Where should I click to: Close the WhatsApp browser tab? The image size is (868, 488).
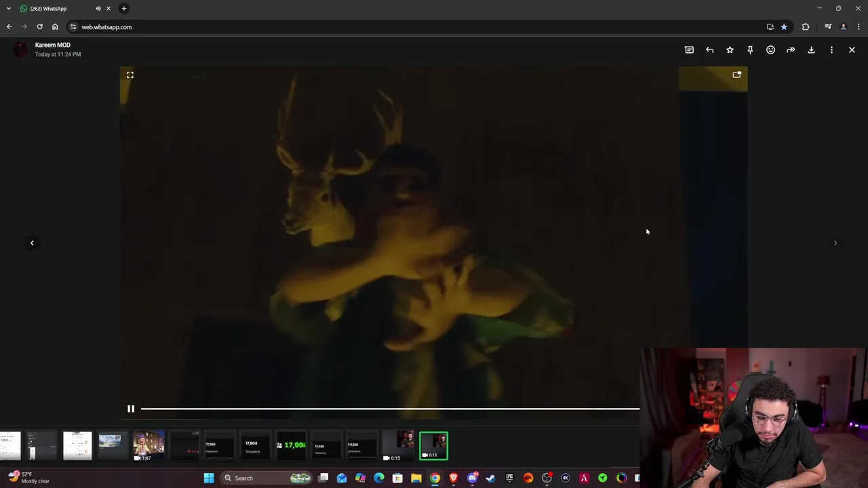[x=108, y=9]
